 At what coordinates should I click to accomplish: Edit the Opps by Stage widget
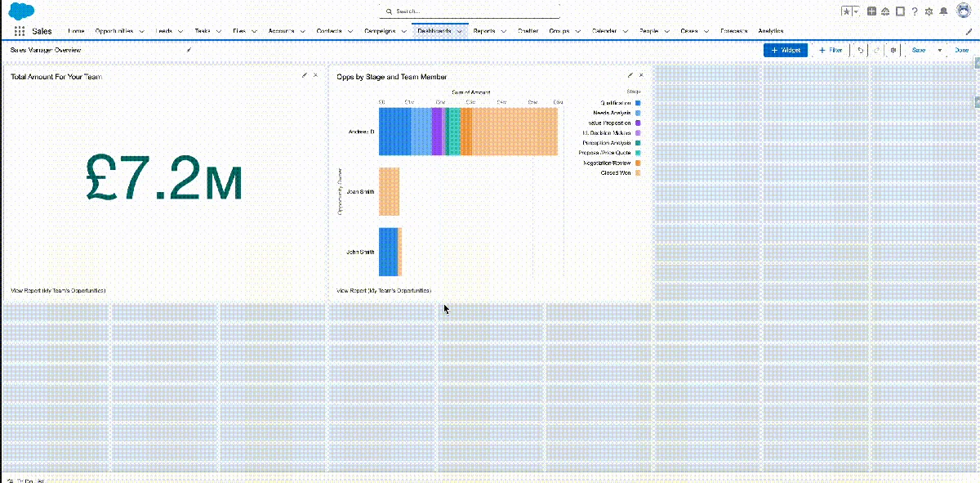click(630, 75)
